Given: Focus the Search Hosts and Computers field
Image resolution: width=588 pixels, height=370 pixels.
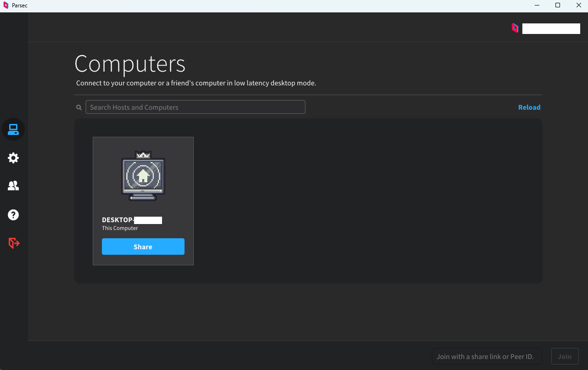Looking at the screenshot, I should [196, 107].
